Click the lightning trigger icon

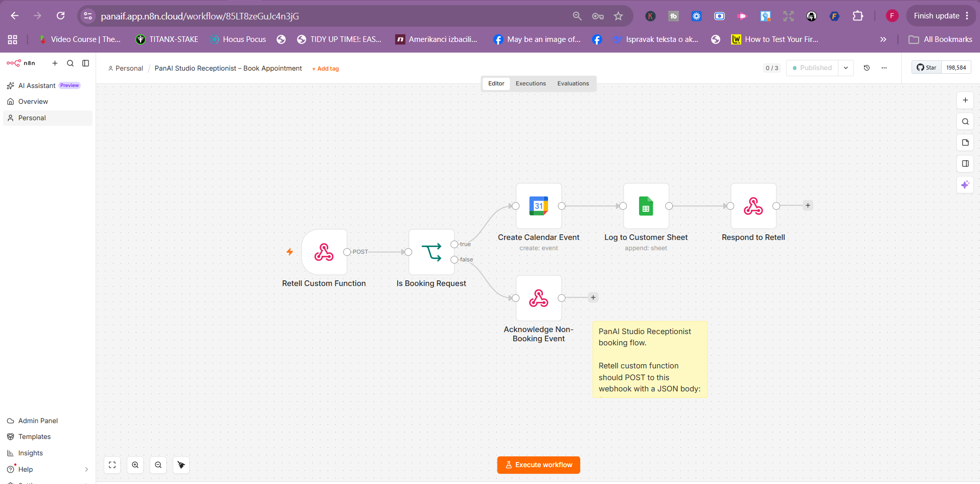tap(290, 252)
